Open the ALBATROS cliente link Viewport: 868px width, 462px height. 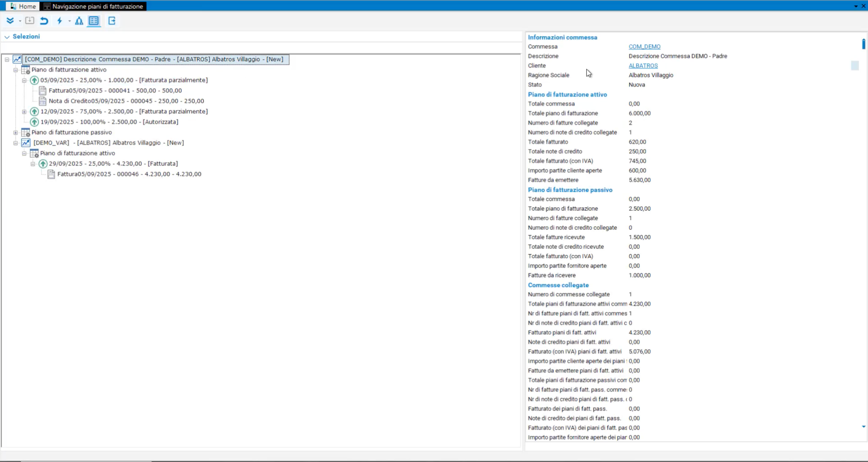click(x=643, y=66)
